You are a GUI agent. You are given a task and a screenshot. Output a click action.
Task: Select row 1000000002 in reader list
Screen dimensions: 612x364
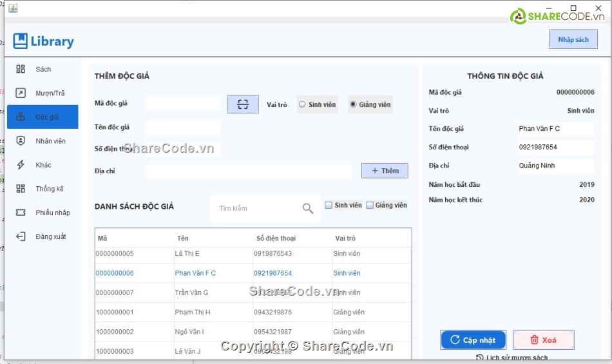(x=253, y=332)
